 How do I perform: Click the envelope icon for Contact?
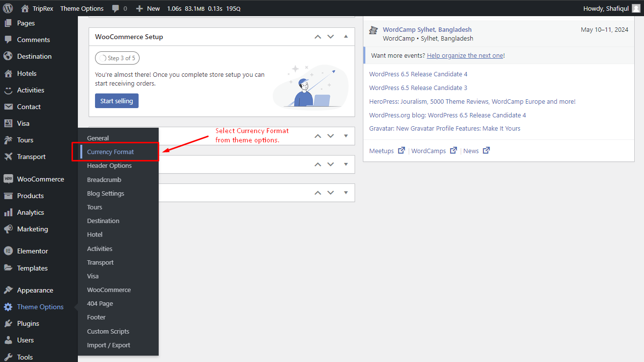pyautogui.click(x=8, y=107)
